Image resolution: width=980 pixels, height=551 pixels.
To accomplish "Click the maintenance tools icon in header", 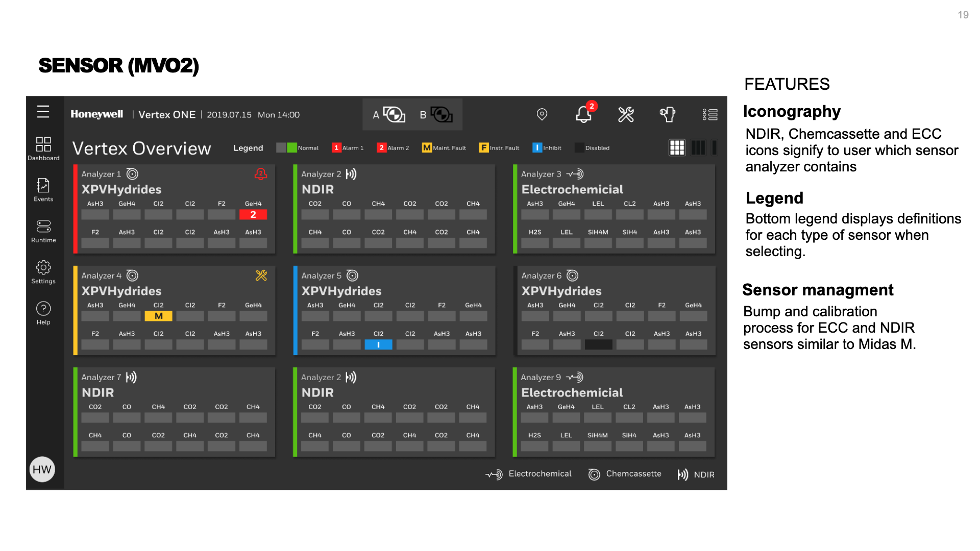I will coord(626,114).
